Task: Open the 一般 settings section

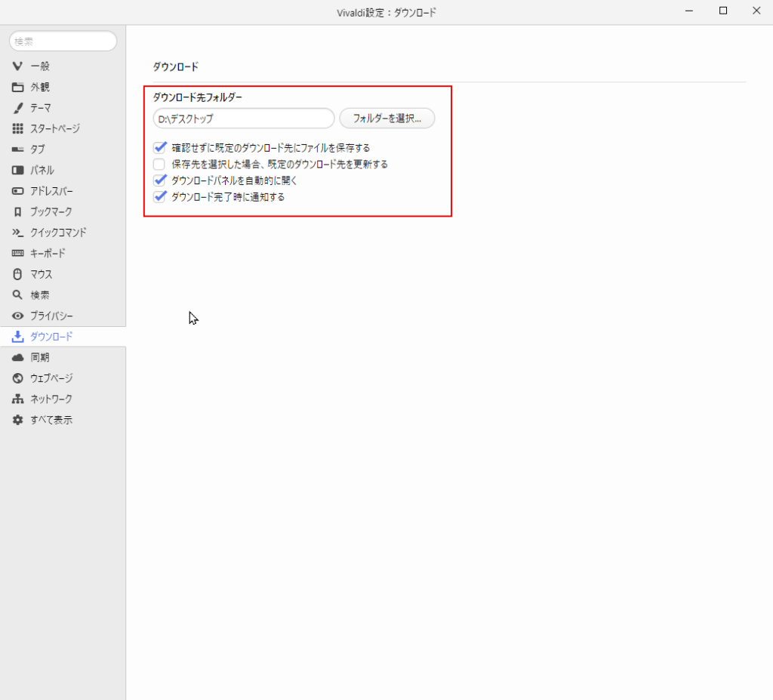Action: point(40,66)
